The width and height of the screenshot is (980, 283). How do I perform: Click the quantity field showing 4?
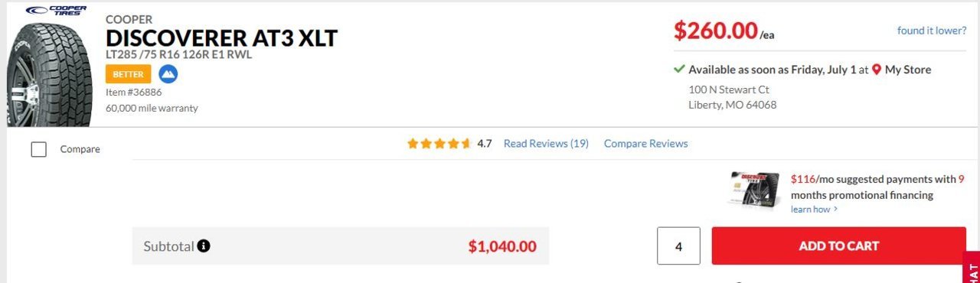tap(678, 246)
